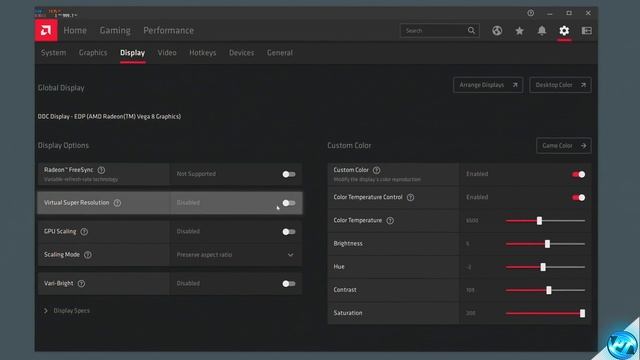Image resolution: width=640 pixels, height=360 pixels.
Task: Enable GPU Scaling switch
Action: click(x=289, y=232)
